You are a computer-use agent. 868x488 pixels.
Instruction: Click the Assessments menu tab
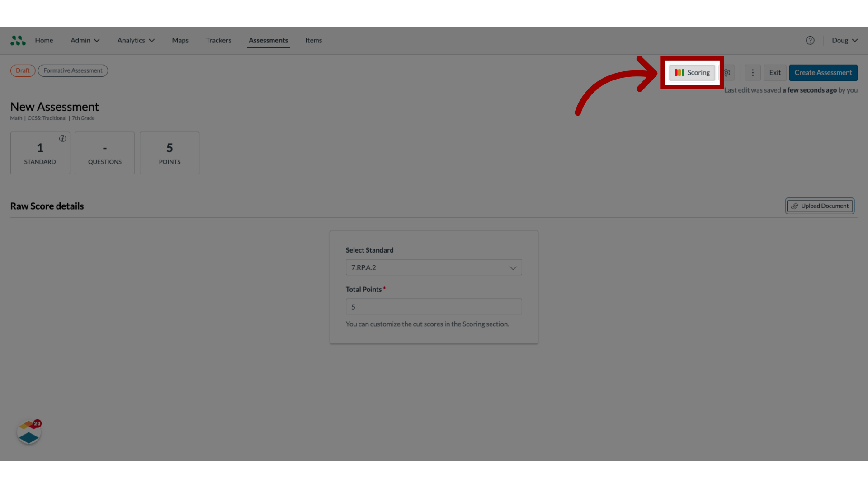[x=268, y=40]
